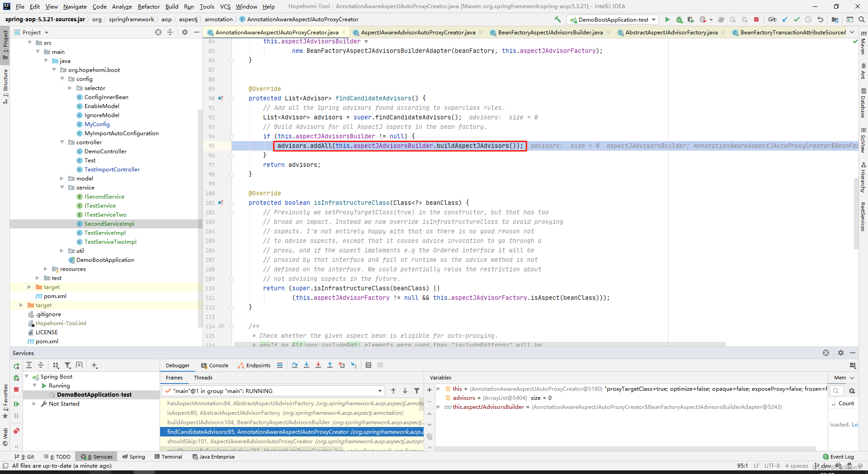Add a service with the plus icon

pyautogui.click(x=94, y=365)
